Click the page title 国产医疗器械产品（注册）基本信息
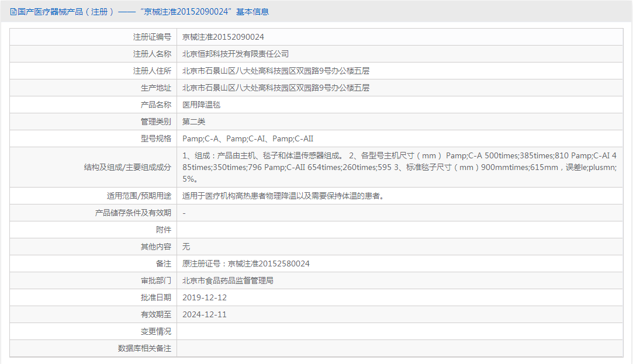Screen dimensions: 633x364 tap(143, 12)
